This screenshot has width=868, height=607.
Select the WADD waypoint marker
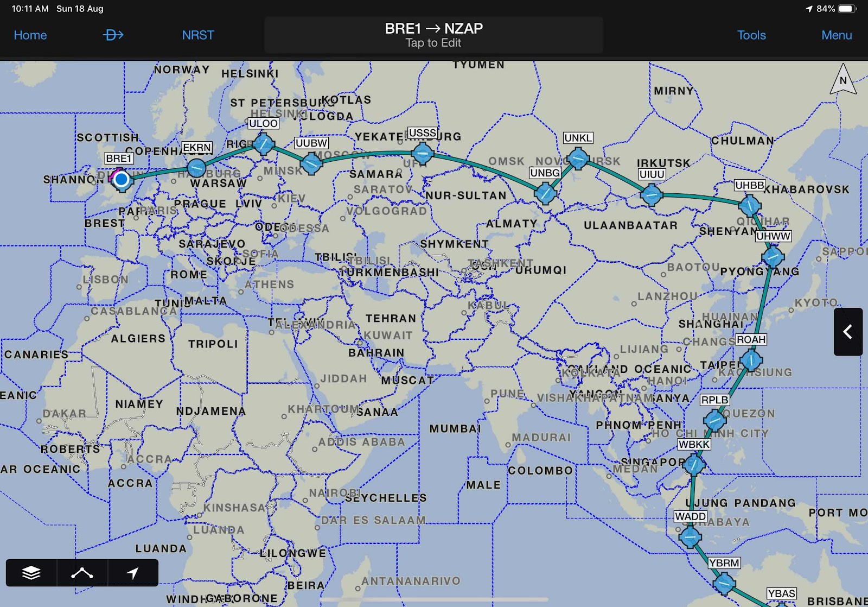coord(690,537)
